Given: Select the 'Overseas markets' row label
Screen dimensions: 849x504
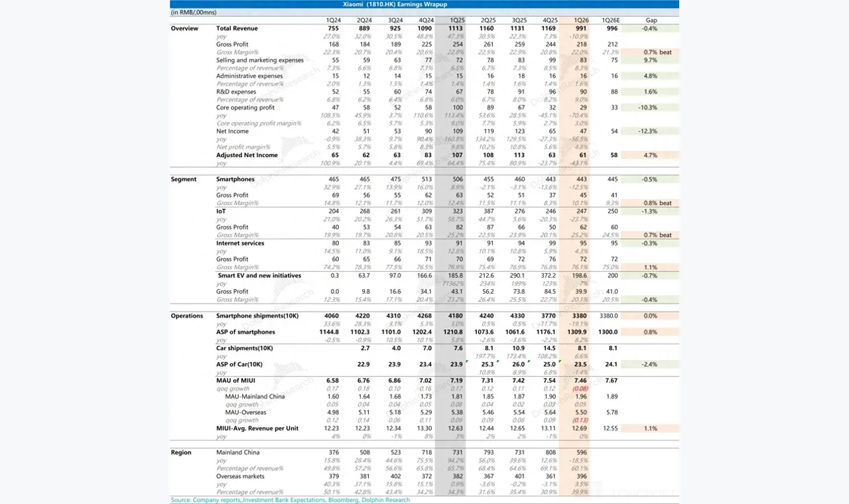Looking at the screenshot, I should pyautogui.click(x=241, y=476).
